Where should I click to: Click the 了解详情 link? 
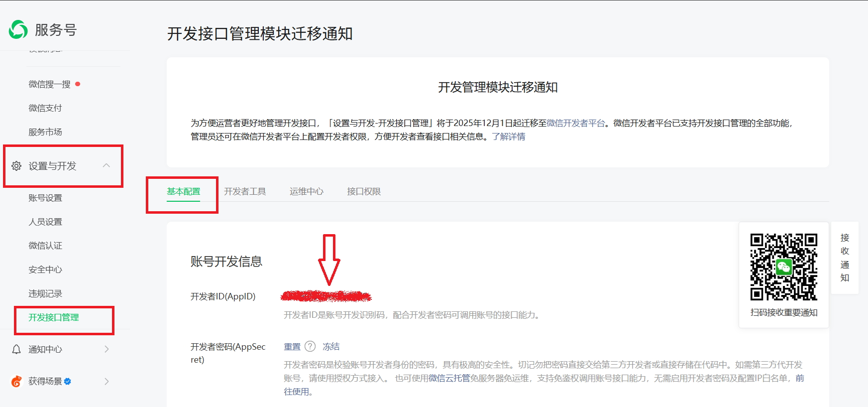pos(508,136)
